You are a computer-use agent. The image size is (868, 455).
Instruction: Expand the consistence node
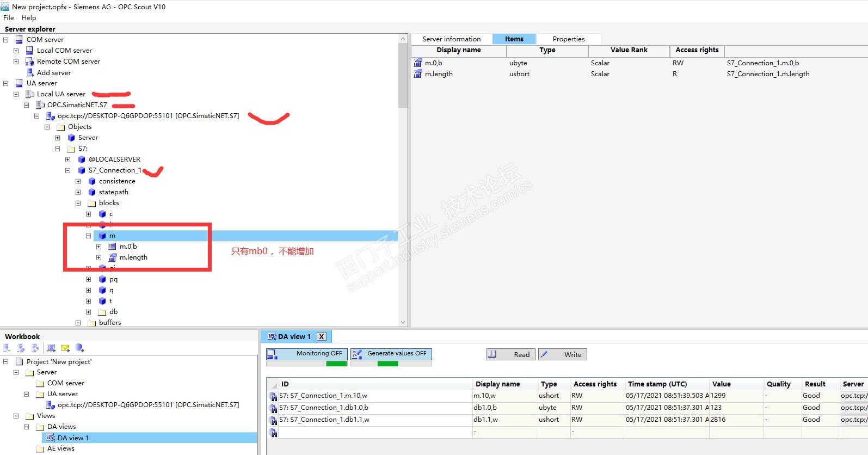78,181
